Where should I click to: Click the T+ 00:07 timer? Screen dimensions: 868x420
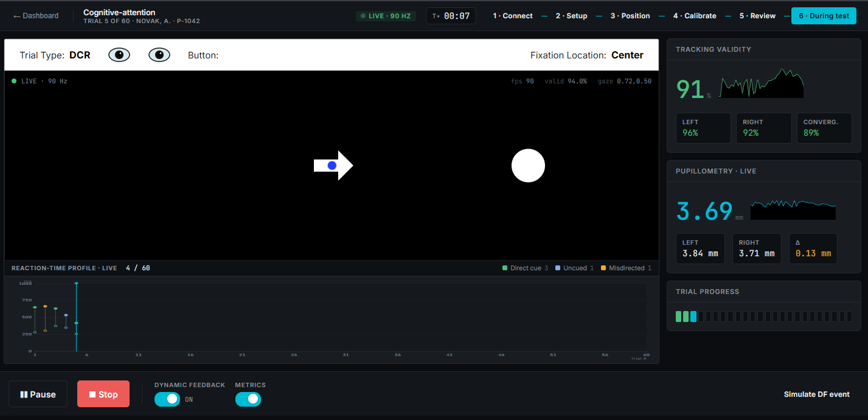(451, 16)
